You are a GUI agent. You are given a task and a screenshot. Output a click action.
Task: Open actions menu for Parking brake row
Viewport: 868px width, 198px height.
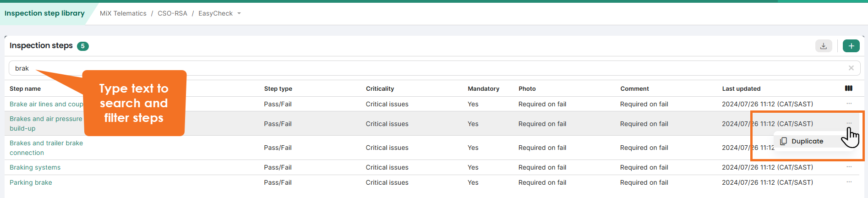tap(849, 182)
